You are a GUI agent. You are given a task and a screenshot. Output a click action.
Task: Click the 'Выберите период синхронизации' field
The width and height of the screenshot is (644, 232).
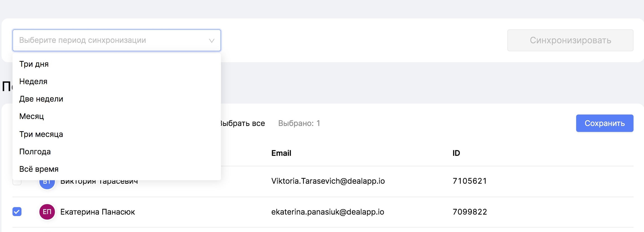coord(112,40)
